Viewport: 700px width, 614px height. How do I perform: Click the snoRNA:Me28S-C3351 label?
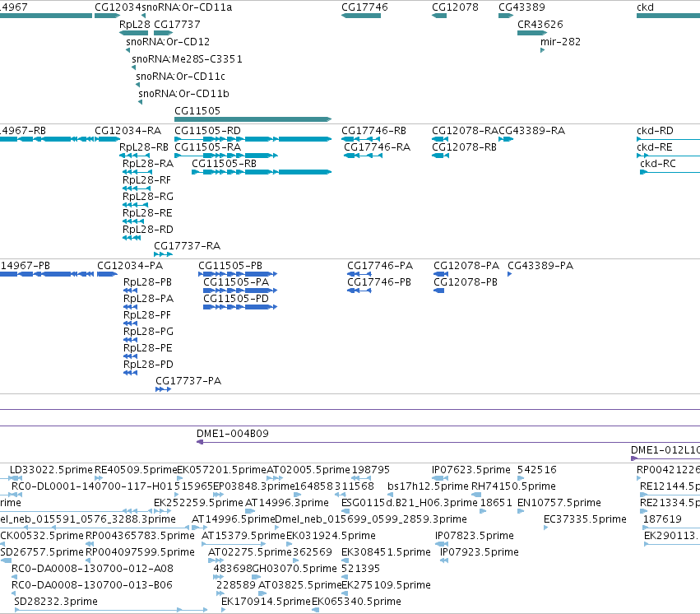click(187, 59)
